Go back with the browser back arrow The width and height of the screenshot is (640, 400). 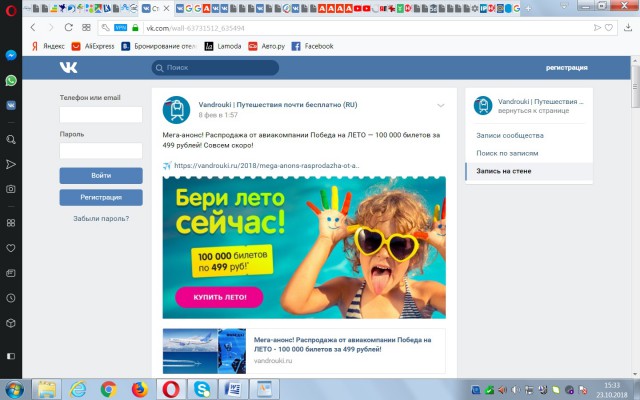click(x=33, y=27)
